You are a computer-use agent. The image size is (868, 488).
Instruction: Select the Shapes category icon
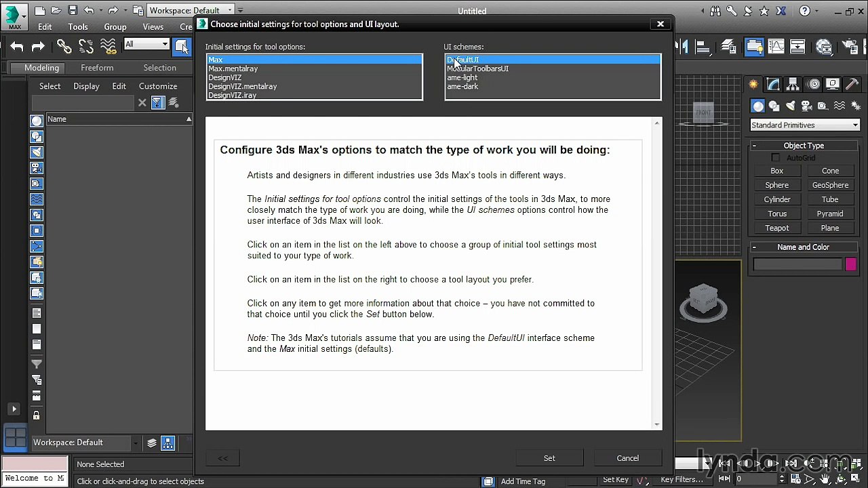tap(774, 106)
